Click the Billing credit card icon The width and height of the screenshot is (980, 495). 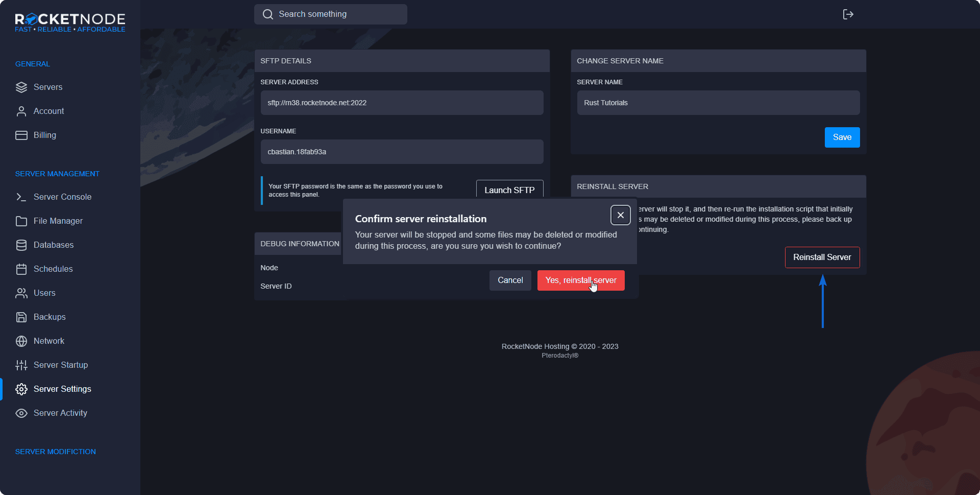[21, 135]
